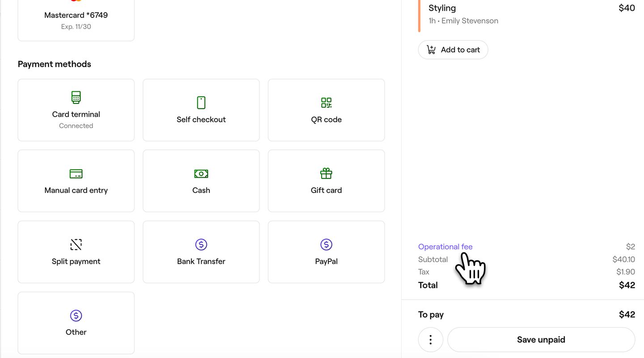Click the cart icon in Add to cart
This screenshot has width=644, height=358.
(431, 50)
